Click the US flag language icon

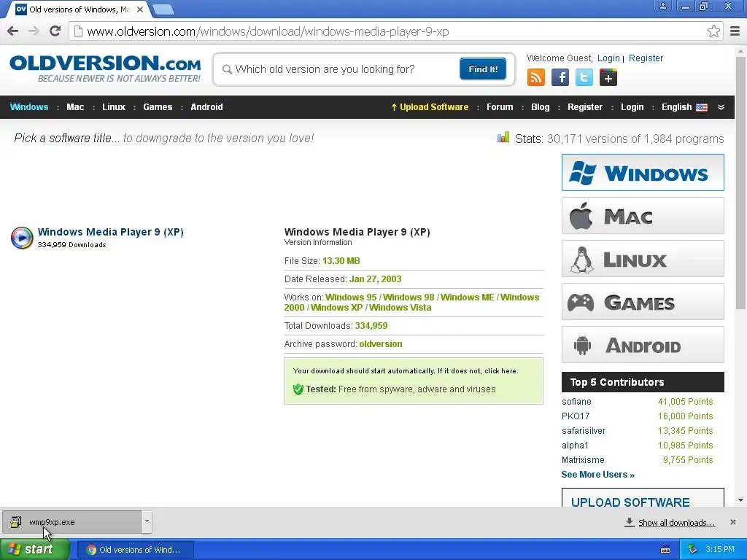(702, 107)
